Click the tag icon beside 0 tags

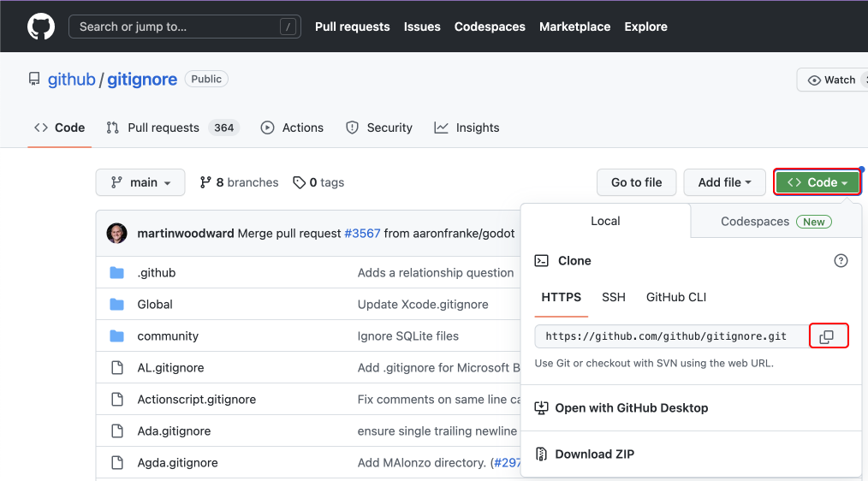[299, 182]
